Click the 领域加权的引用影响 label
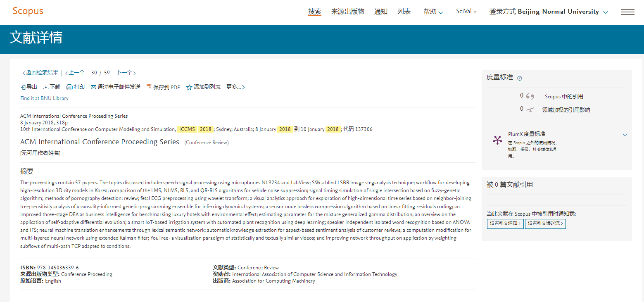This screenshot has height=302, width=644. 566,110
